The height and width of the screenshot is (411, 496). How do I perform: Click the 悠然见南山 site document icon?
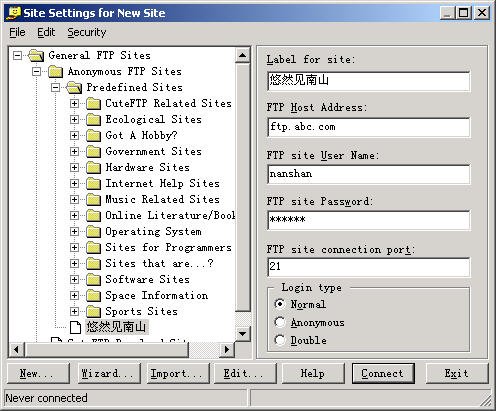75,327
